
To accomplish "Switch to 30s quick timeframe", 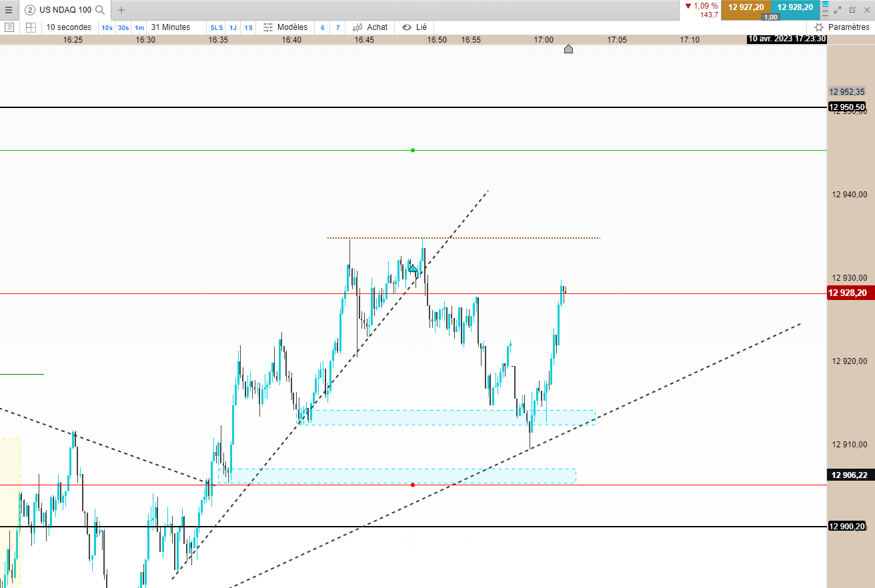I will pyautogui.click(x=123, y=27).
